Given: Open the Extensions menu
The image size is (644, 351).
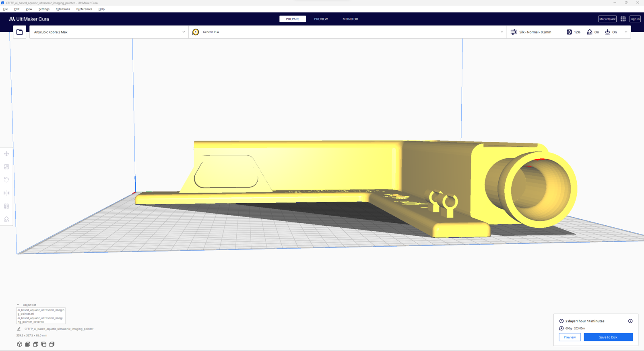Looking at the screenshot, I should pos(63,9).
